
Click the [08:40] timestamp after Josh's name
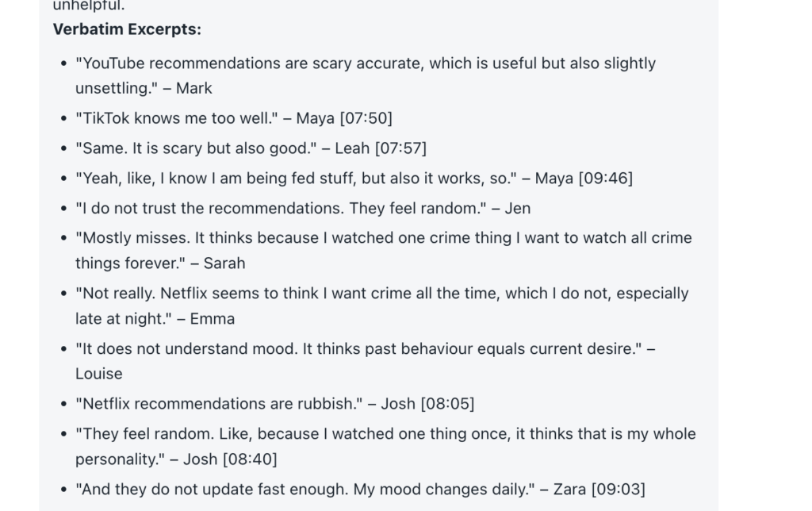coord(250,459)
